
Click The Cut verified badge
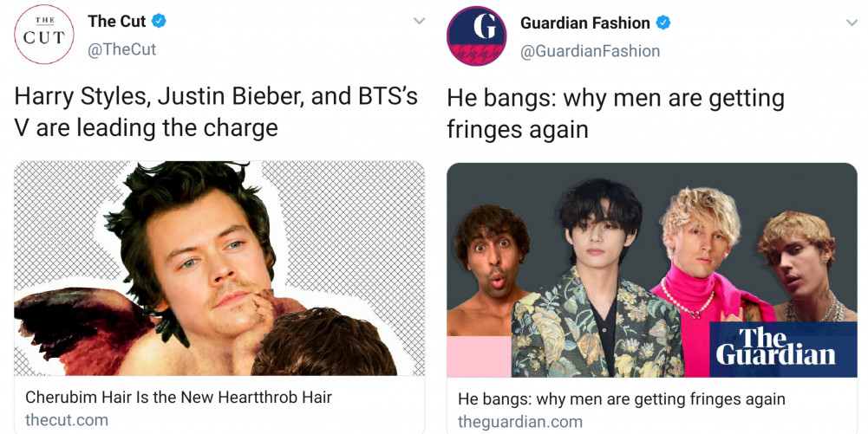(x=159, y=21)
